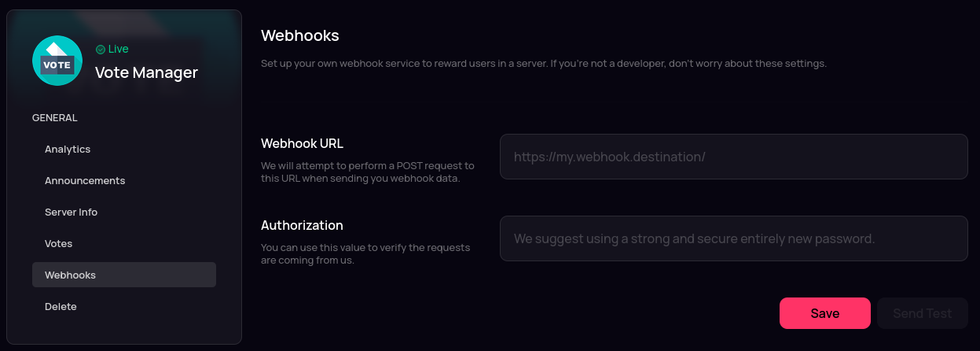Viewport: 980px width, 351px height.
Task: Click the Vote Manager server name
Action: (146, 73)
